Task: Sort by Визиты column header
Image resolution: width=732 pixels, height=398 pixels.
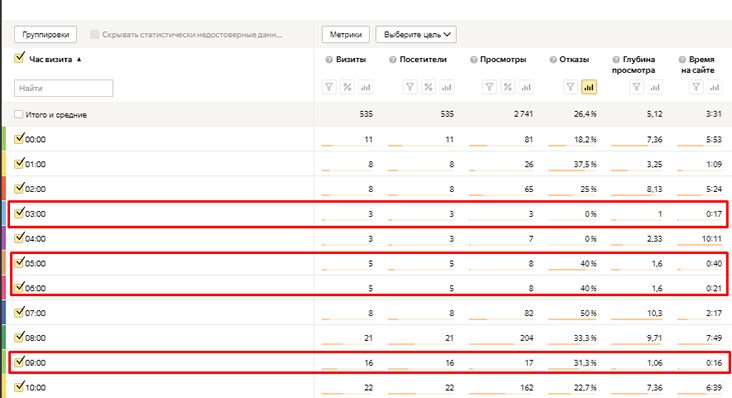Action: (x=351, y=60)
